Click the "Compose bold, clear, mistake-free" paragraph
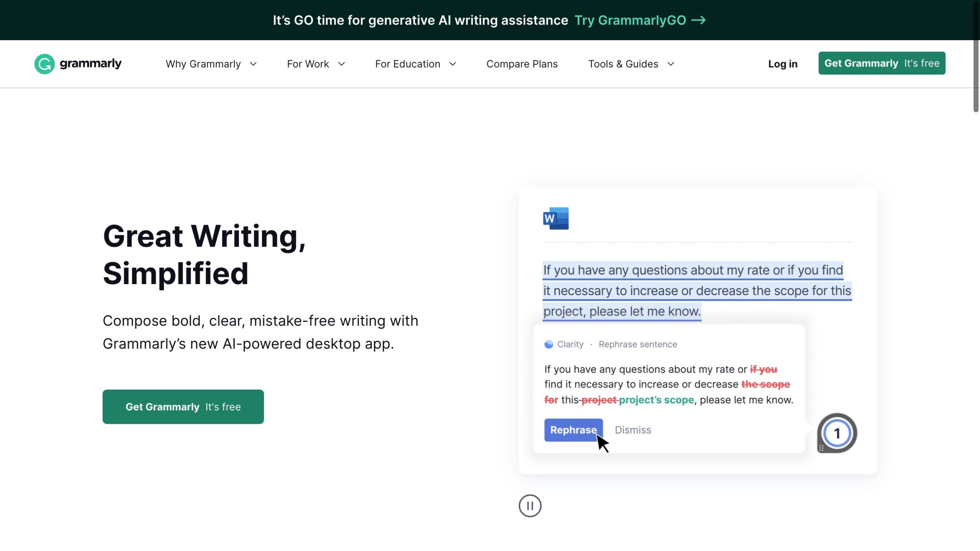Viewport: 980px width, 551px height. [260, 332]
